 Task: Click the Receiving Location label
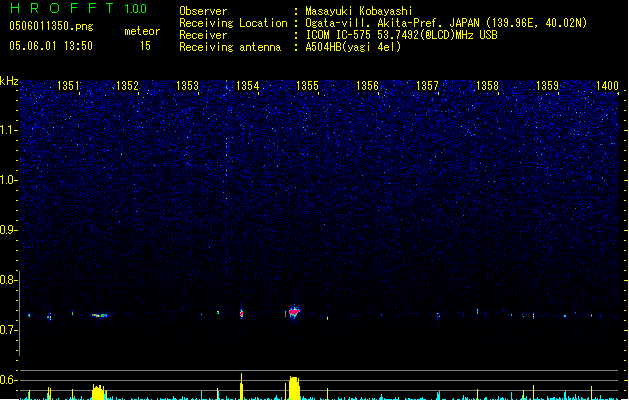[x=233, y=23]
